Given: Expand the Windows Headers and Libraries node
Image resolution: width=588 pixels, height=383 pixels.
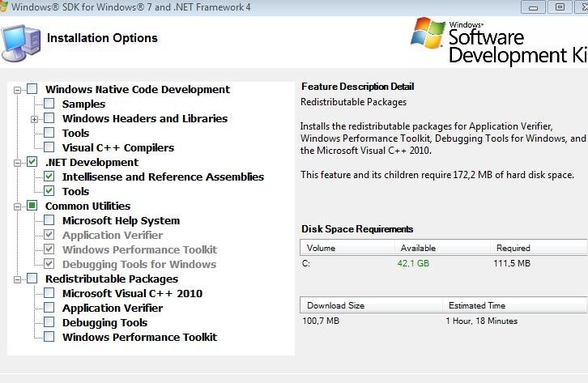Looking at the screenshot, I should tap(34, 120).
